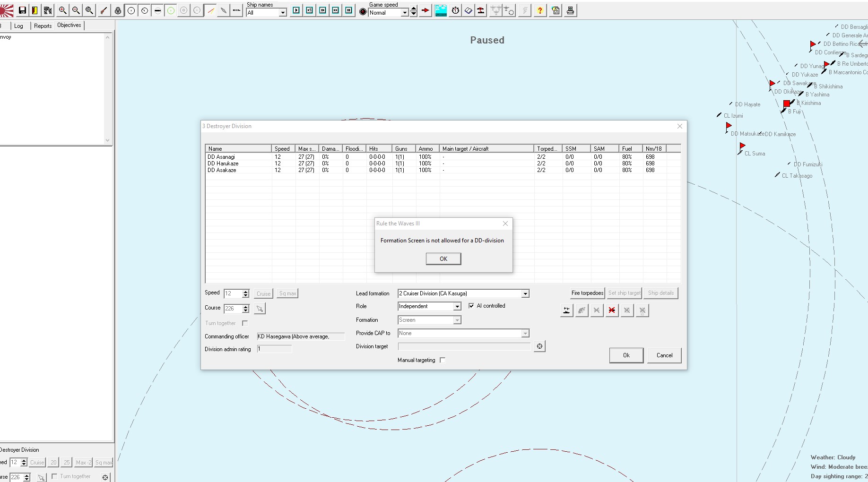Viewport: 868px width, 482px height.
Task: Click the Name column header
Action: [238, 148]
